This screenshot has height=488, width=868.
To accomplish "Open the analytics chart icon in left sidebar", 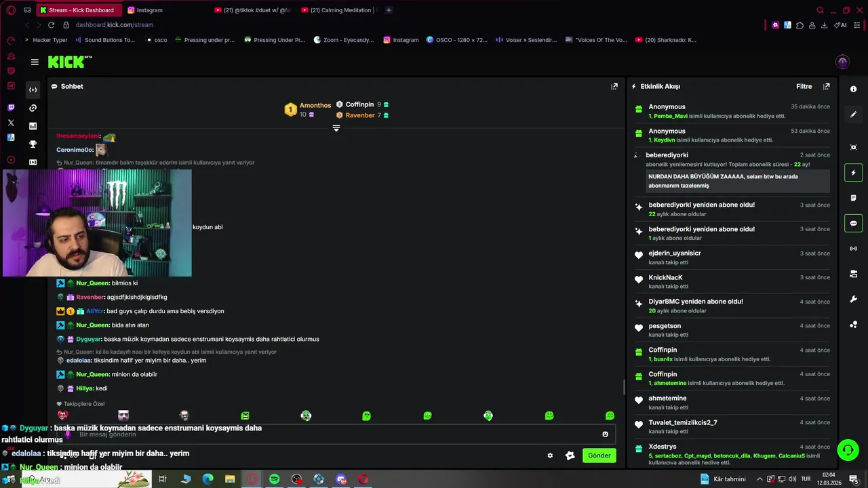I will pos(33,126).
